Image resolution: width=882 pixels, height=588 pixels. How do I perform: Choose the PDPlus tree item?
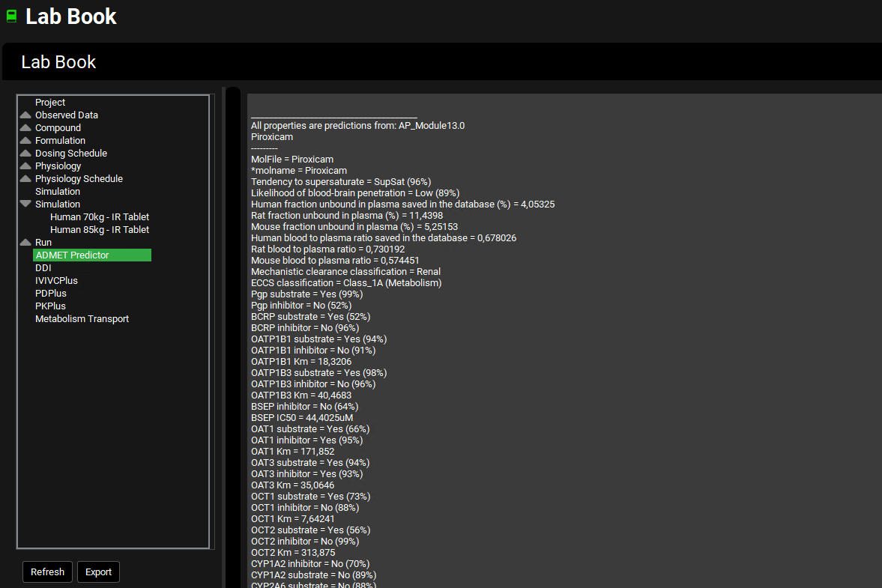click(x=51, y=294)
